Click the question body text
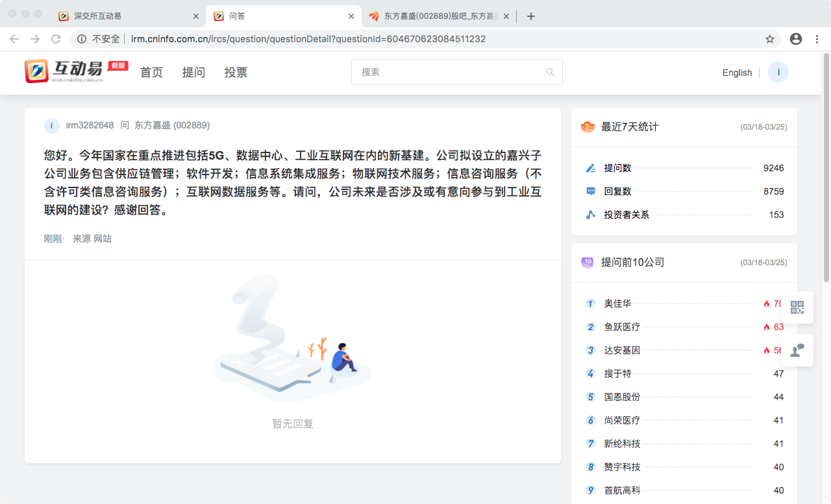This screenshot has height=504, width=831. coord(293,183)
